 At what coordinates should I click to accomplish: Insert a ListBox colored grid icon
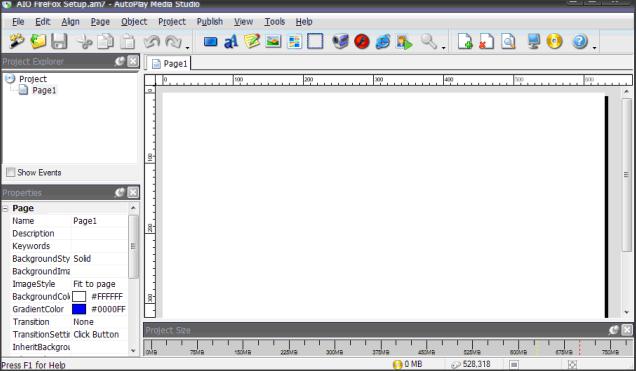tap(294, 41)
